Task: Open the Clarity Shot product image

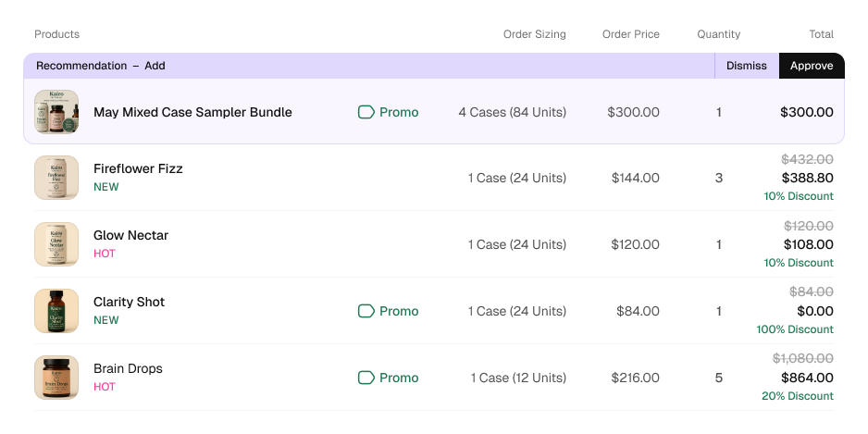Action: pyautogui.click(x=56, y=311)
